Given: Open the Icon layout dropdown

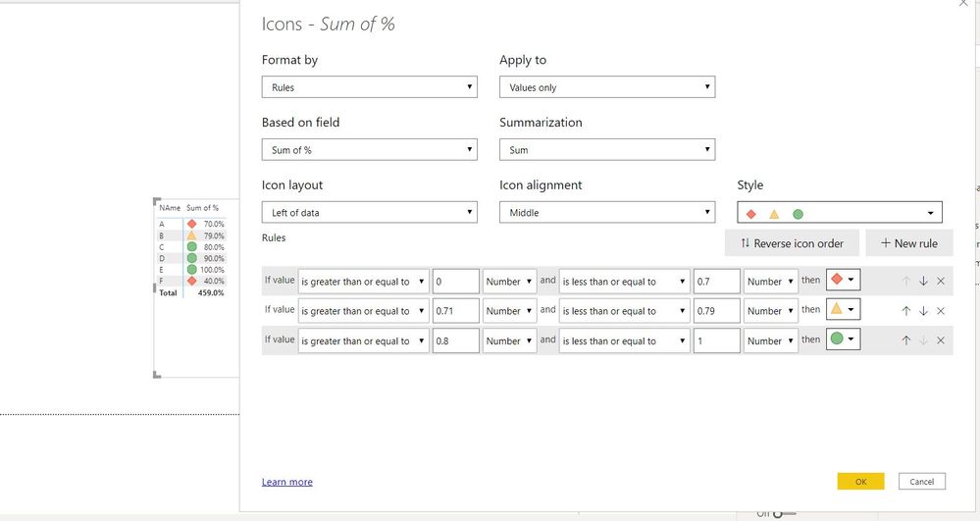Looking at the screenshot, I should pyautogui.click(x=370, y=212).
